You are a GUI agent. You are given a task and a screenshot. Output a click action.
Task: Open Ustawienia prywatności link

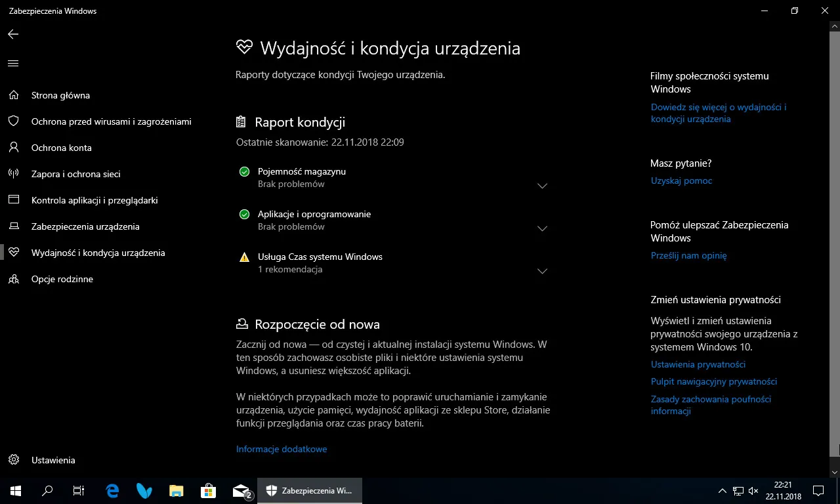tap(698, 364)
